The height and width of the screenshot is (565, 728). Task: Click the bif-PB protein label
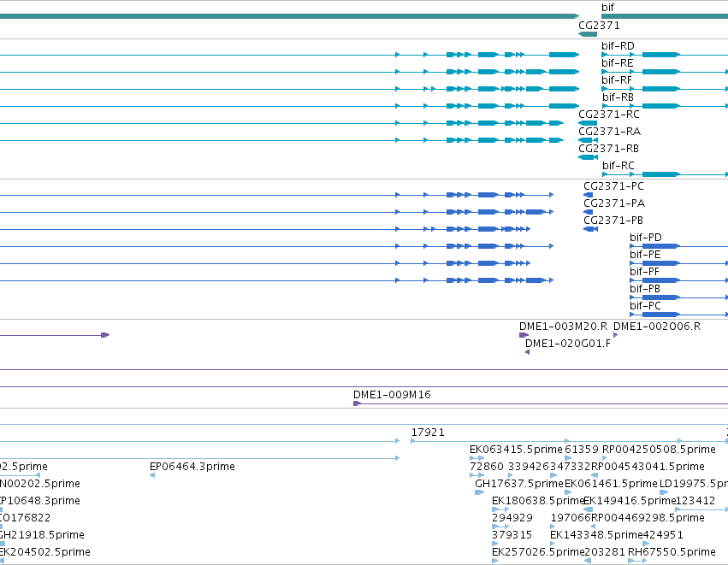645,289
